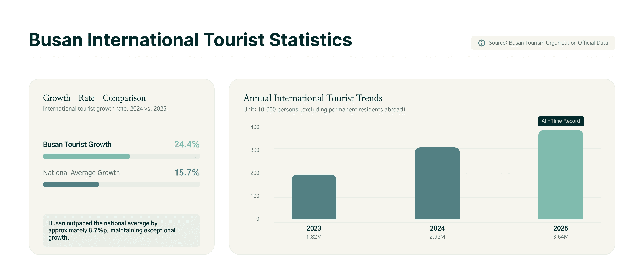
Task: Click the 2025 bar in the chart
Action: (561, 175)
